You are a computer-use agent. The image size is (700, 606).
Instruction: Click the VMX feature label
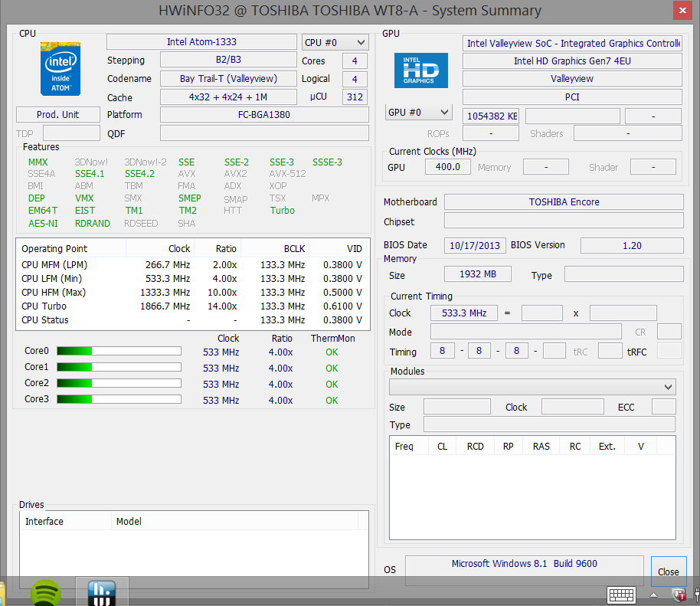point(84,198)
